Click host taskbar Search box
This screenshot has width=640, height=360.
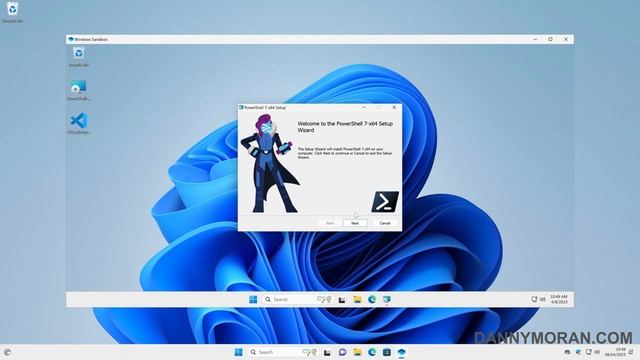[282, 352]
